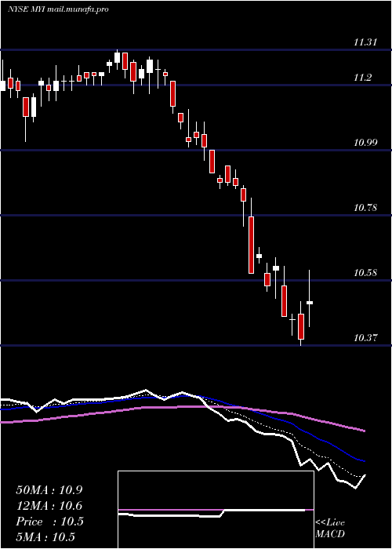Click the '<<Live MACD' label
The width and height of the screenshot is (392, 549).
point(330,528)
